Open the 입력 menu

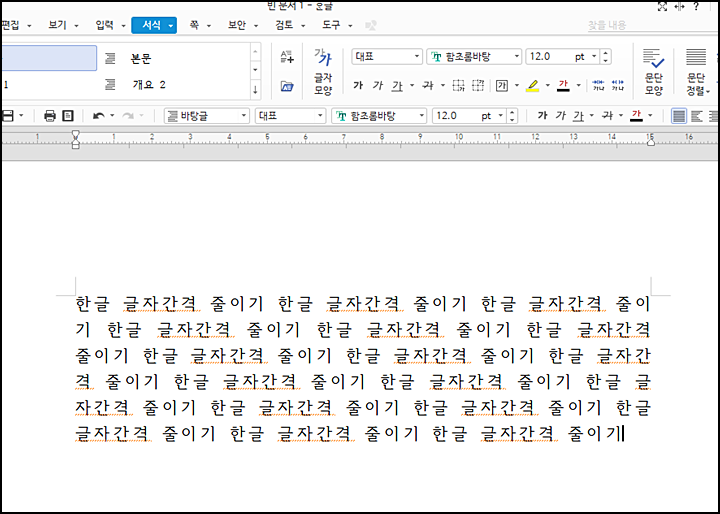pyautogui.click(x=110, y=25)
